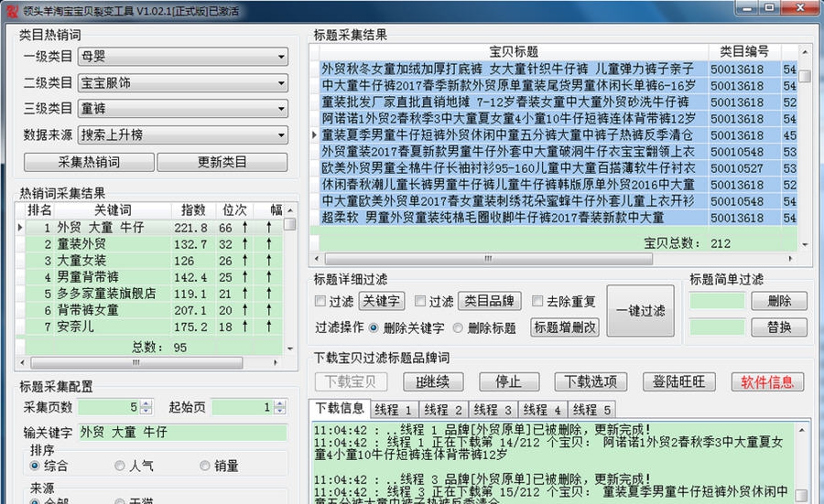Select the 删除标题 radio button

click(458, 327)
